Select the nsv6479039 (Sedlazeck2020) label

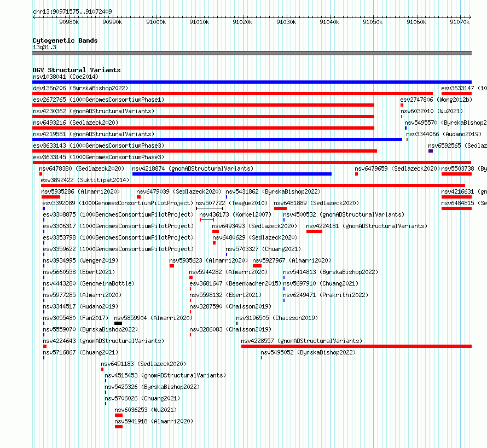pos(179,191)
